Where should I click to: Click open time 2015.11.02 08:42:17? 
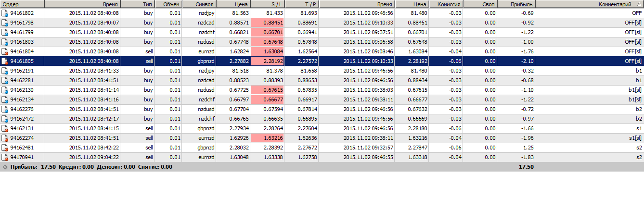[94, 119]
